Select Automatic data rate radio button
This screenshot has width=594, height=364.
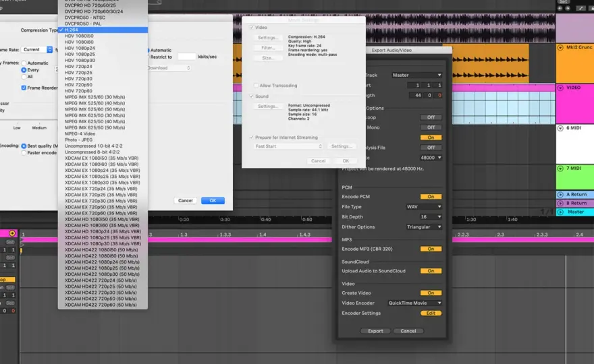[x=148, y=51]
